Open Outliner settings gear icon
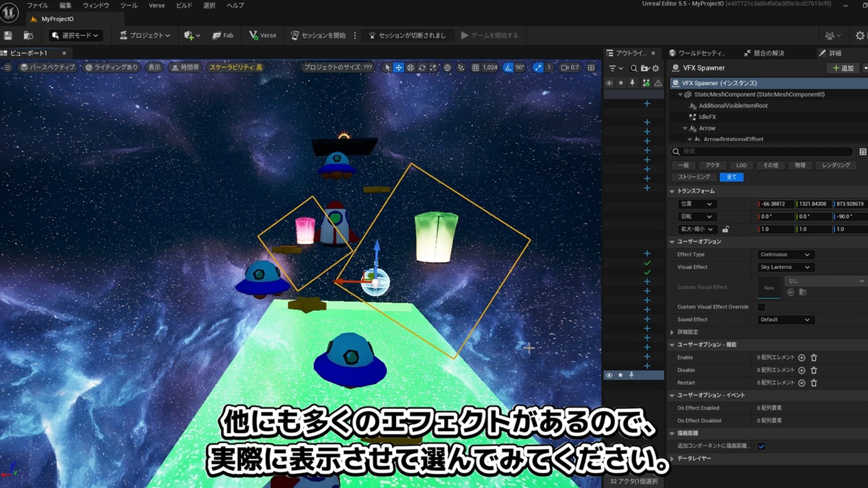The image size is (868, 488). [656, 68]
